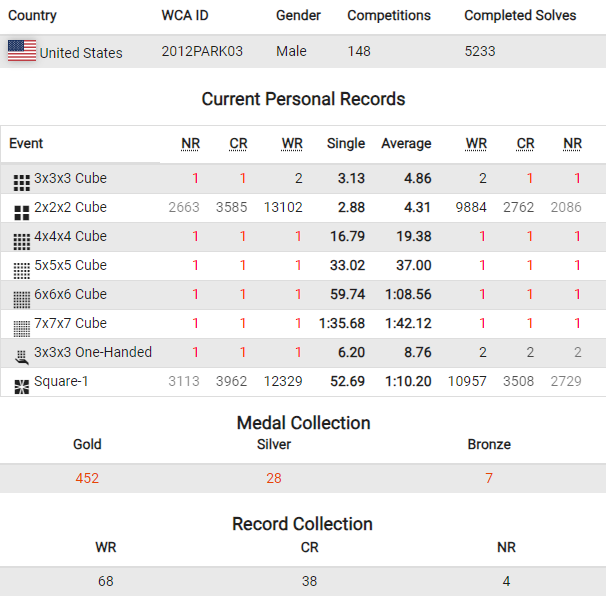Click the Square-1 average time 1:10.20
This screenshot has height=596, width=606.
pos(406,381)
